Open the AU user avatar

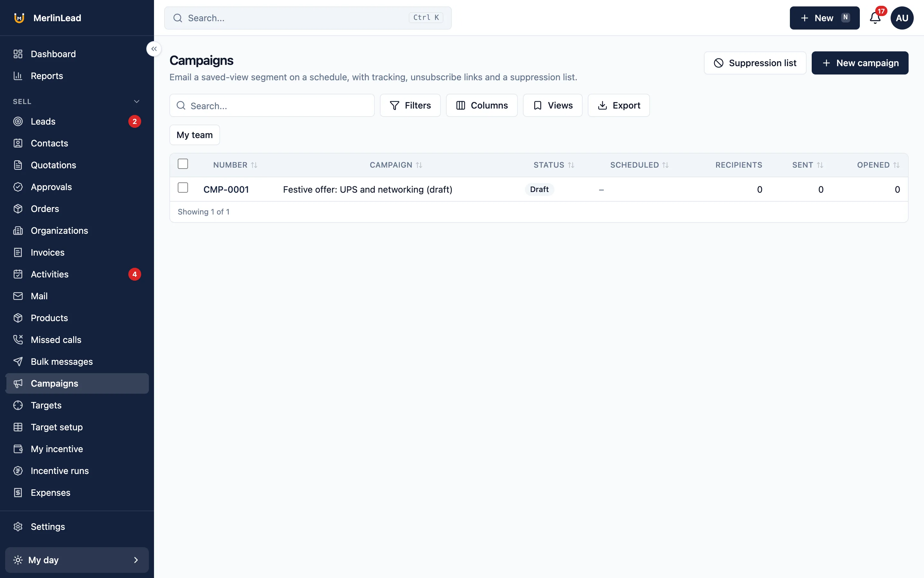tap(902, 18)
